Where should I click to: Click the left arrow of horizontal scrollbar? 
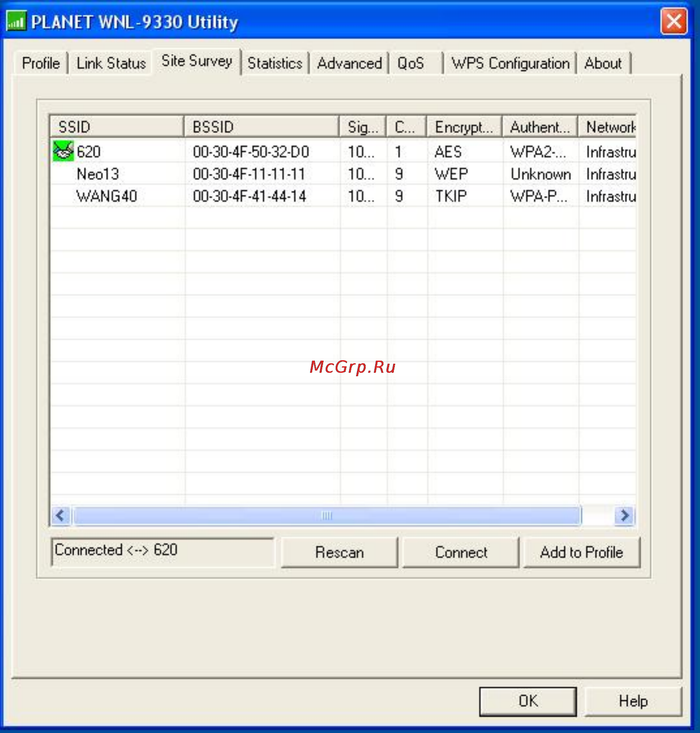coord(61,516)
